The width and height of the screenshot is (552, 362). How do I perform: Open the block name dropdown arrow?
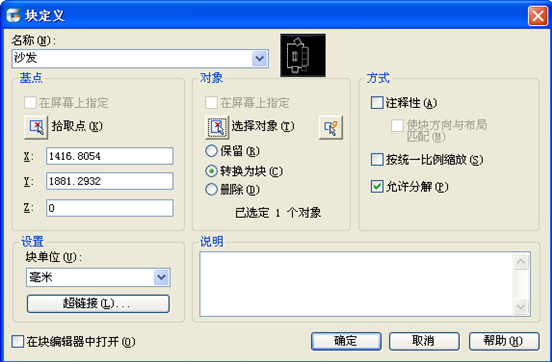point(260,58)
